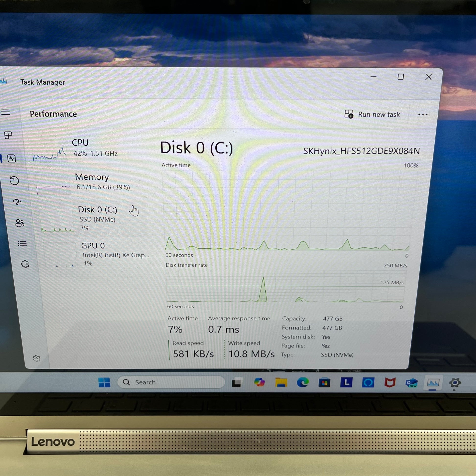Screen dimensions: 476x476
Task: Open Task Manager settings gear icon
Action: (x=36, y=358)
